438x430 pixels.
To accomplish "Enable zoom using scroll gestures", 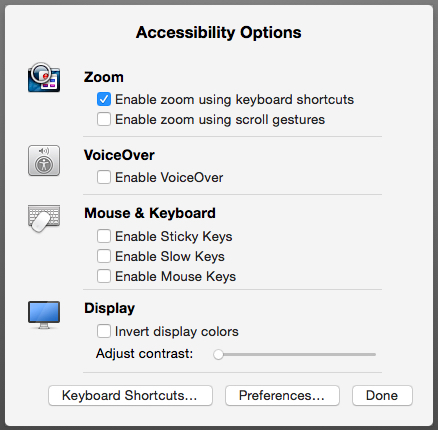I will (x=104, y=119).
